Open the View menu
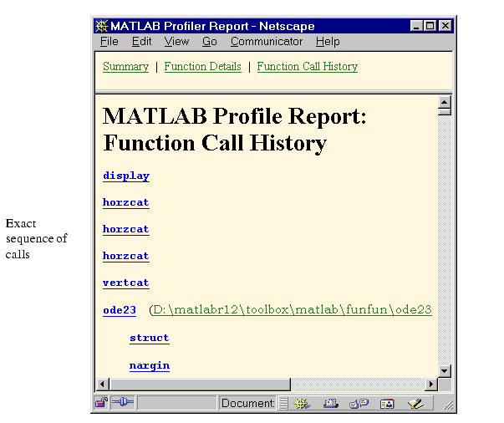Image resolution: width=504 pixels, height=423 pixels. (176, 42)
